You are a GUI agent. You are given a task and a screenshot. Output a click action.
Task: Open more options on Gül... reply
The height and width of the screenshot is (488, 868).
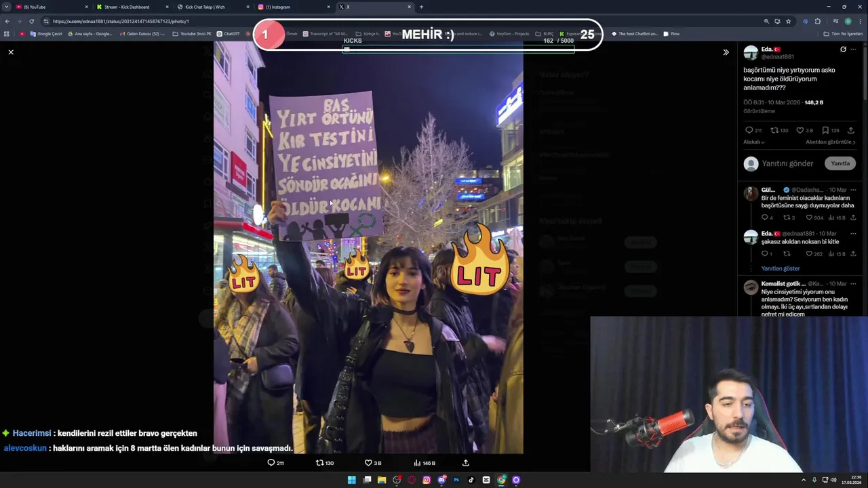854,190
